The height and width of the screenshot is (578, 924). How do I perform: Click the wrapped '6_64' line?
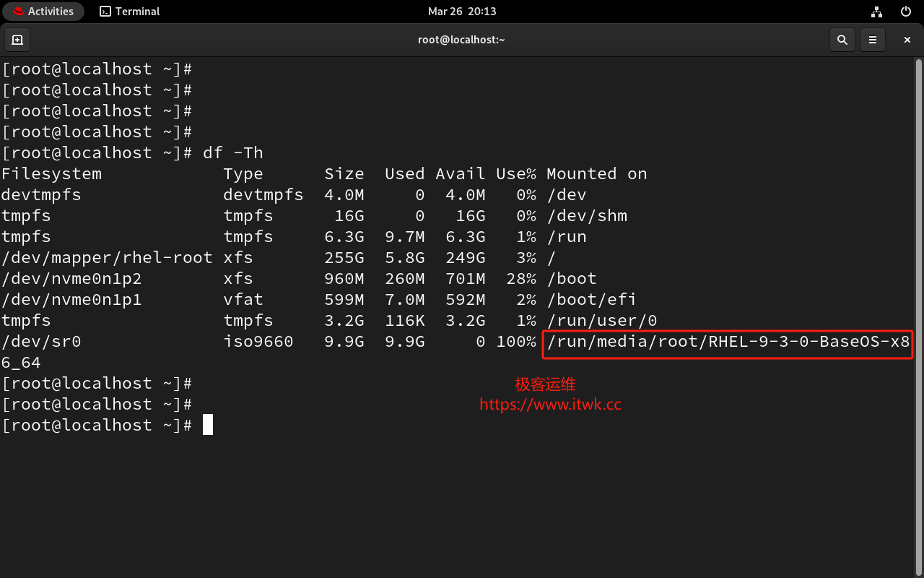21,363
